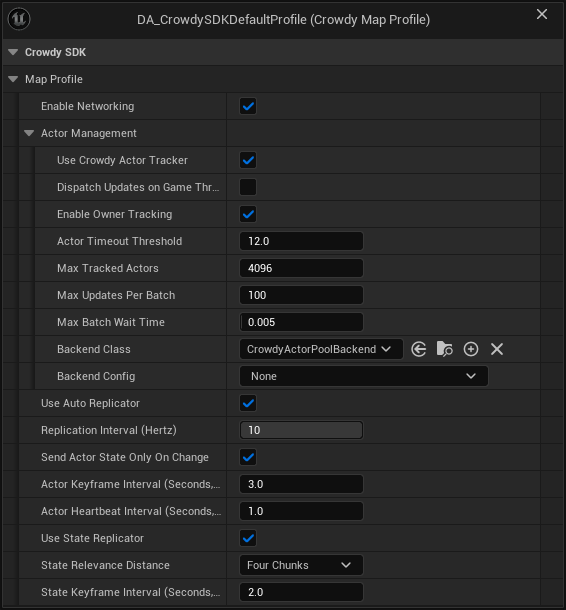Collapse the Crowdy SDK section

point(13,52)
